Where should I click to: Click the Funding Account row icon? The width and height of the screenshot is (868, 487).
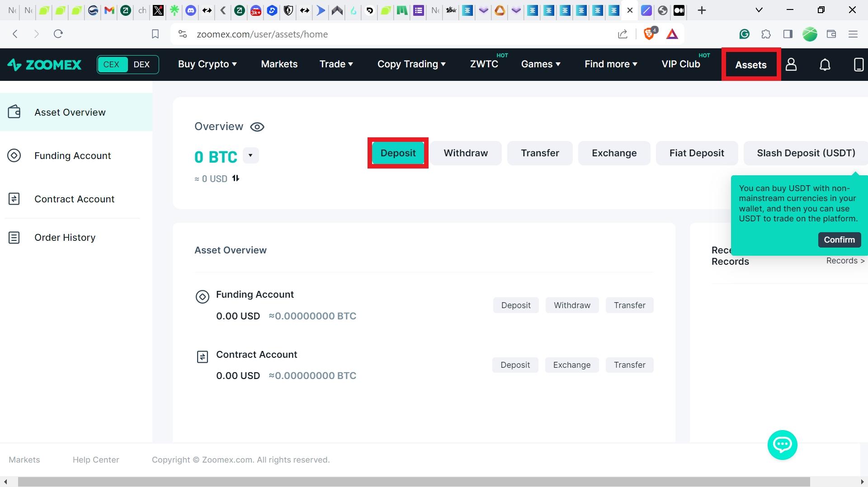pyautogui.click(x=202, y=297)
